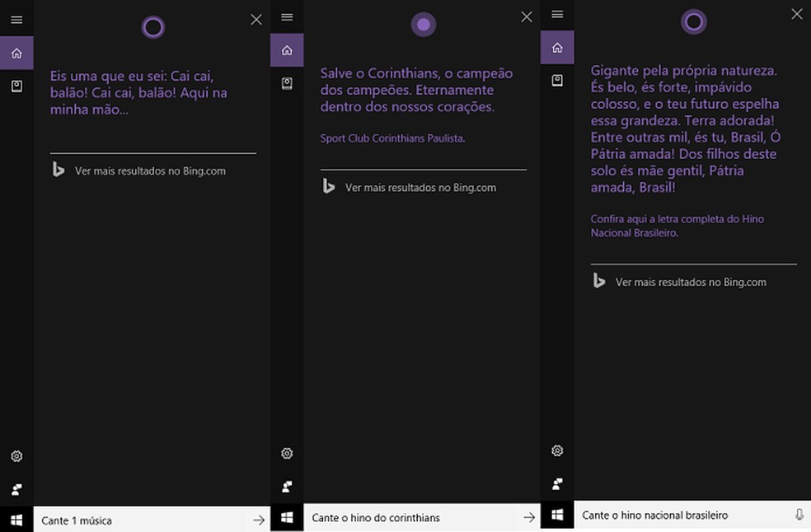This screenshot has height=532, width=811.
Task: Click the arrow to submit 'Cante 1 música'
Action: click(x=259, y=520)
